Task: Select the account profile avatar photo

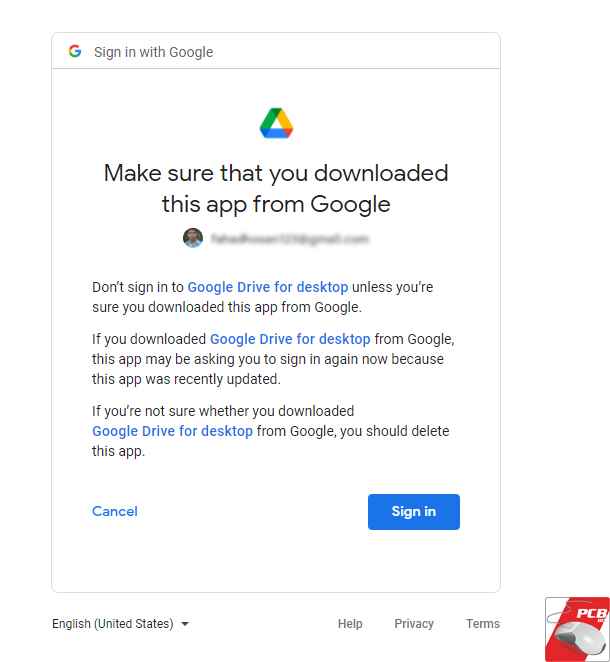Action: pyautogui.click(x=193, y=238)
